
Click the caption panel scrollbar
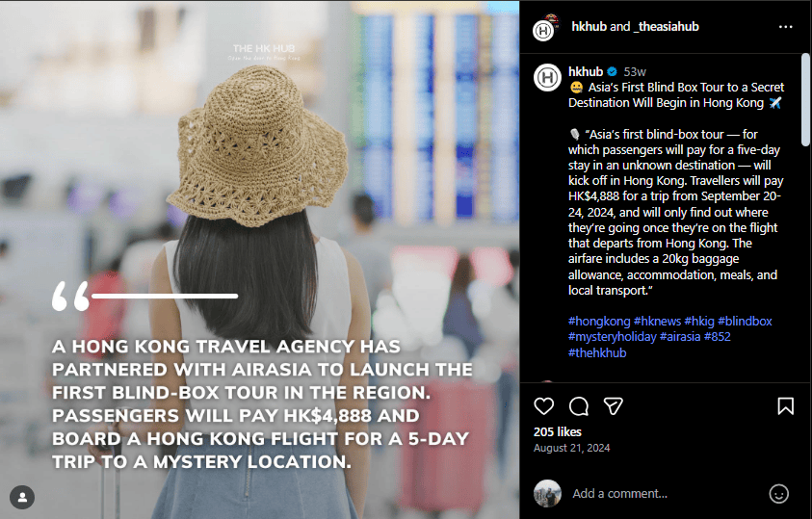(x=805, y=99)
